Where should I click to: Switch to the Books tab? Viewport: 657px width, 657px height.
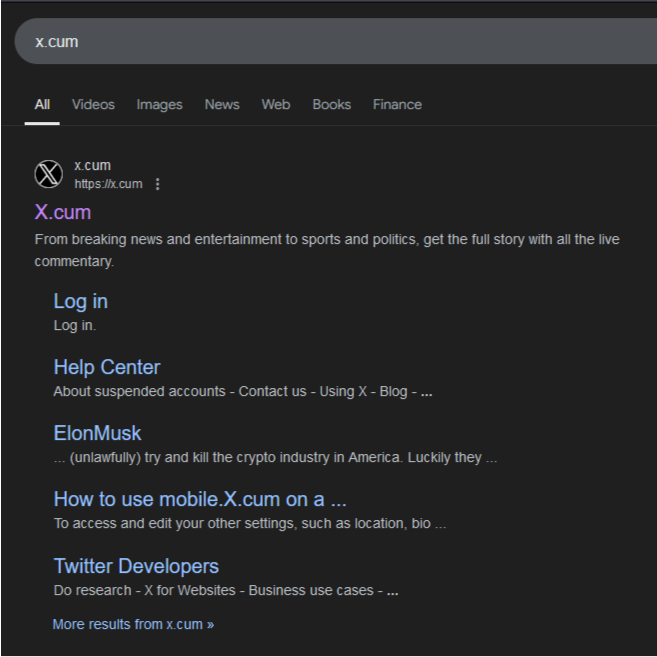coord(331,104)
